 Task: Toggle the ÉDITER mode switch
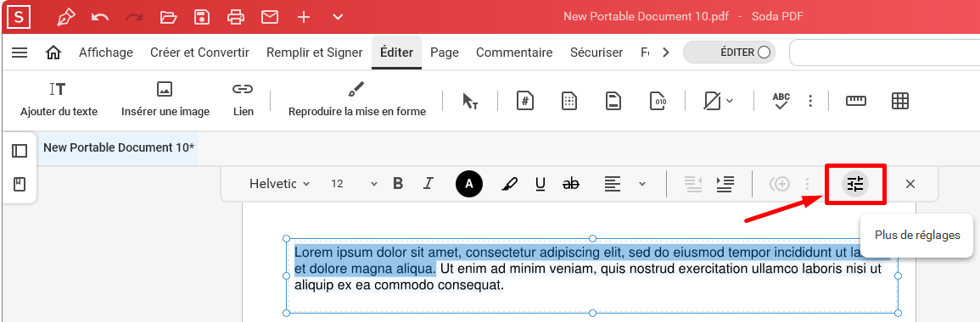(x=729, y=53)
